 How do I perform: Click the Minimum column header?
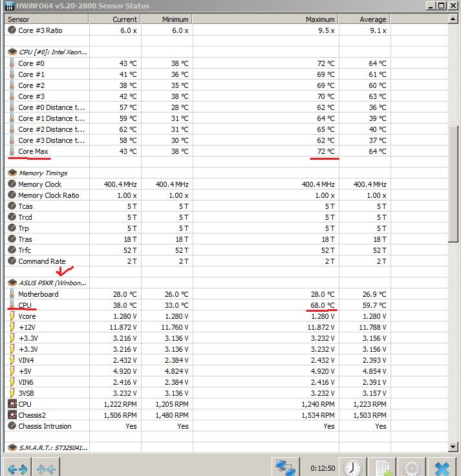[x=166, y=19]
